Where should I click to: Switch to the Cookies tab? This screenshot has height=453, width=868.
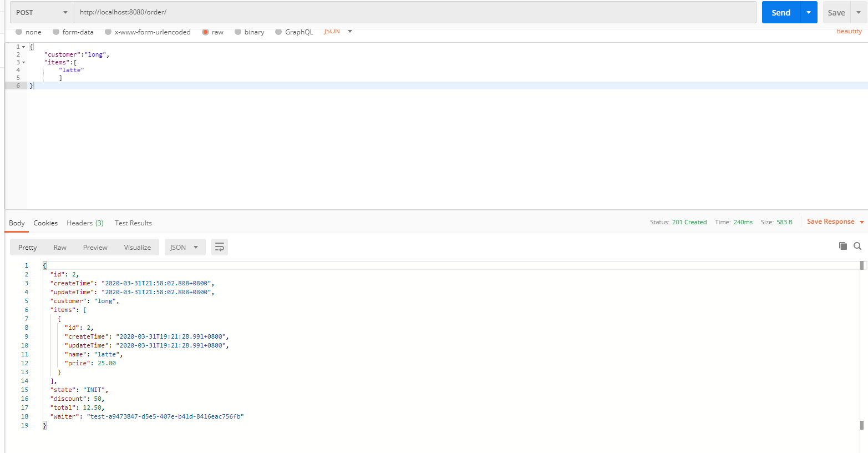(x=45, y=223)
